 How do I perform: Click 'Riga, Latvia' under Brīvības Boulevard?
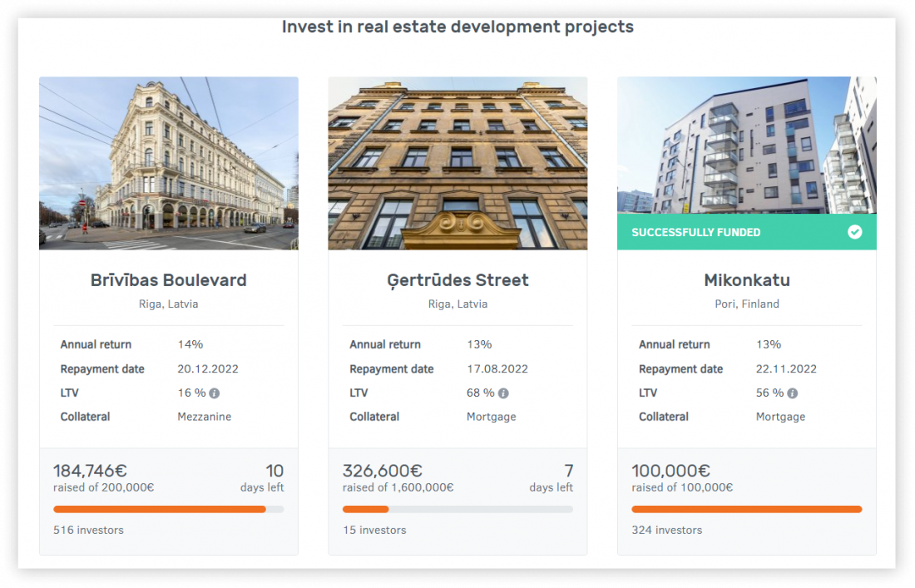[169, 304]
